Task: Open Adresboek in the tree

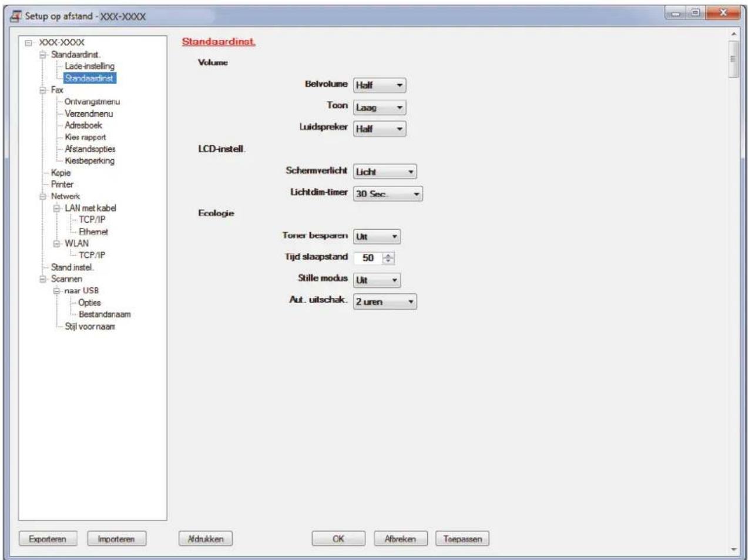Action: coord(83,125)
